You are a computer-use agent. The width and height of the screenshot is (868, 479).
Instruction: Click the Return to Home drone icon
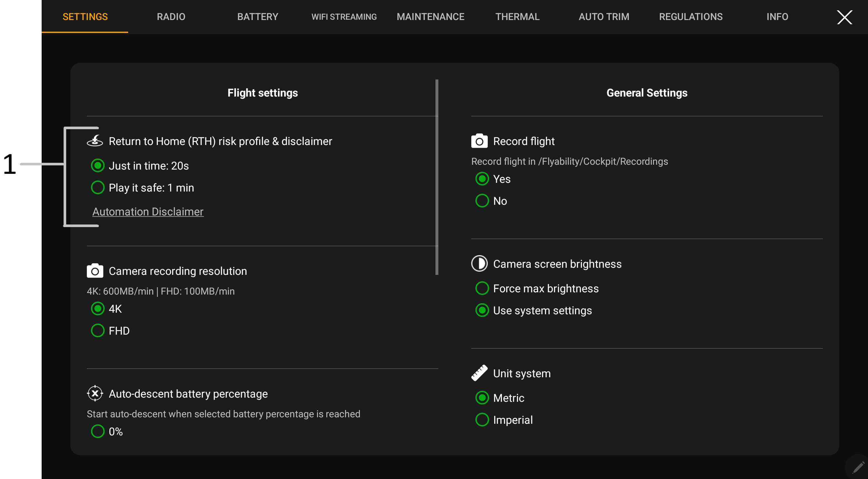click(95, 141)
